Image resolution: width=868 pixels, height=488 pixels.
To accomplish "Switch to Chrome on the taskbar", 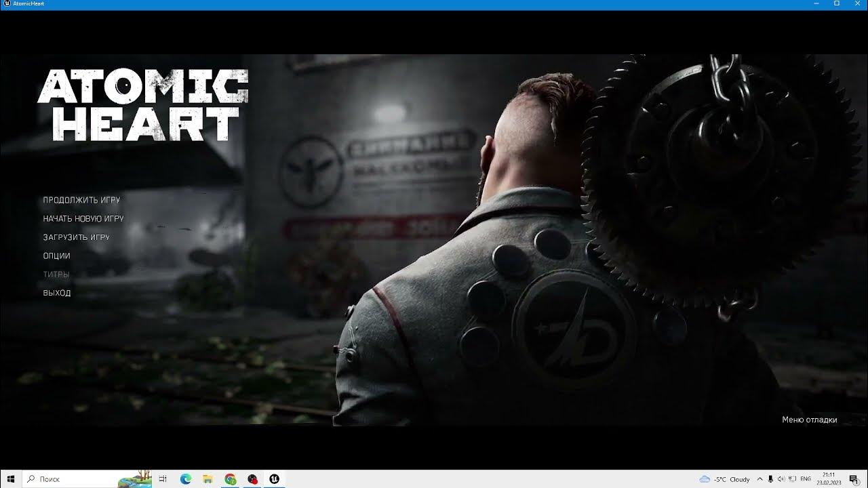I will [x=231, y=479].
